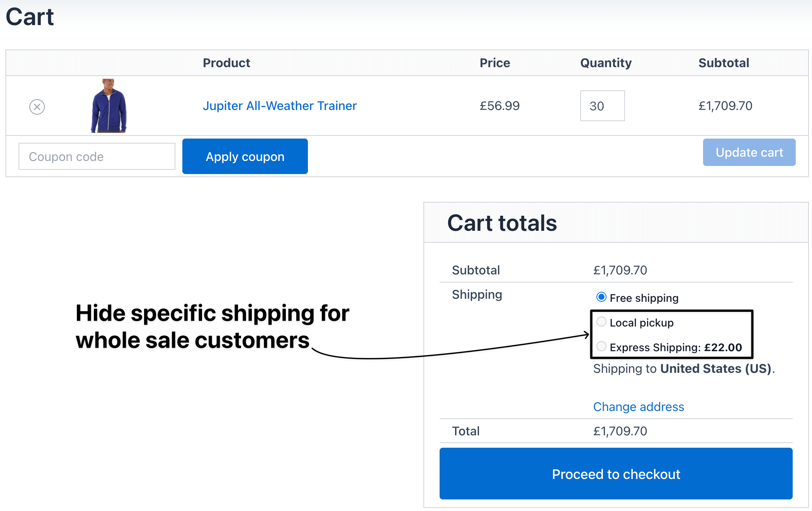Image resolution: width=812 pixels, height=511 pixels.
Task: Click the Update cart button
Action: 749,152
